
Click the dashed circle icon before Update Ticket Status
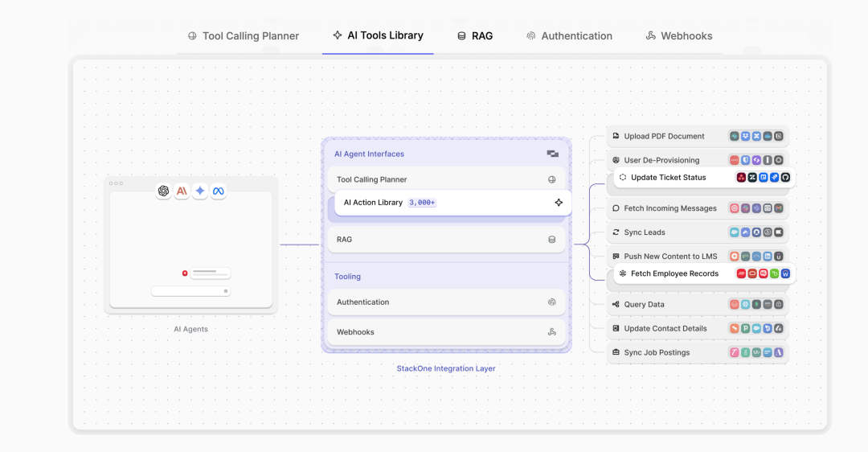pyautogui.click(x=623, y=177)
